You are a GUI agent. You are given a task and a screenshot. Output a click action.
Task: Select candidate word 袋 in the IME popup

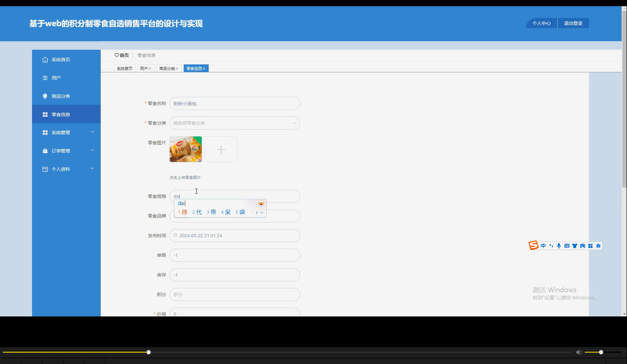tap(242, 212)
